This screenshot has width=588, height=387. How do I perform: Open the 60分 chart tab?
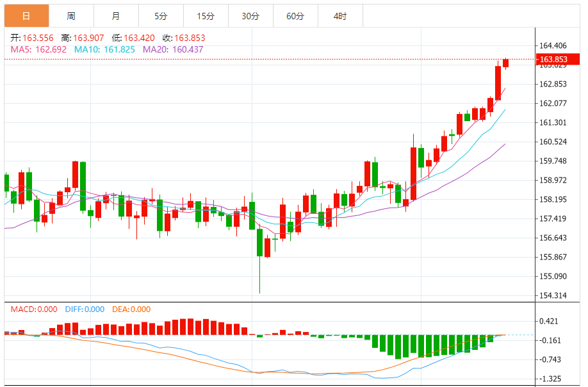295,16
